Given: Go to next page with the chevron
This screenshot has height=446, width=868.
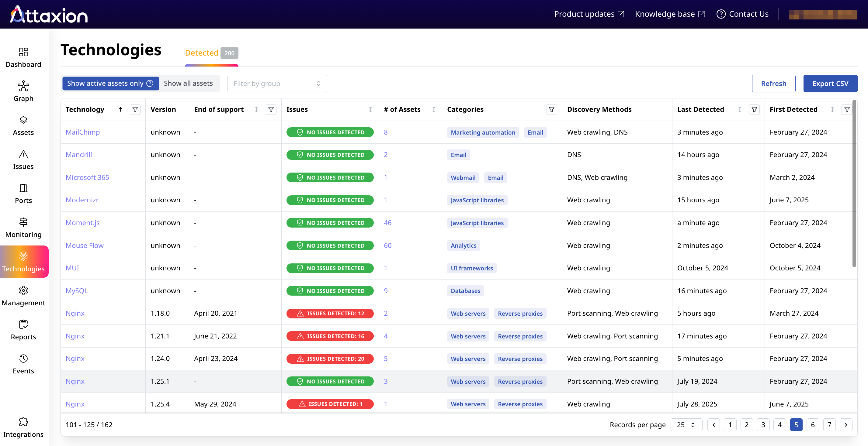Looking at the screenshot, I should click(846, 424).
